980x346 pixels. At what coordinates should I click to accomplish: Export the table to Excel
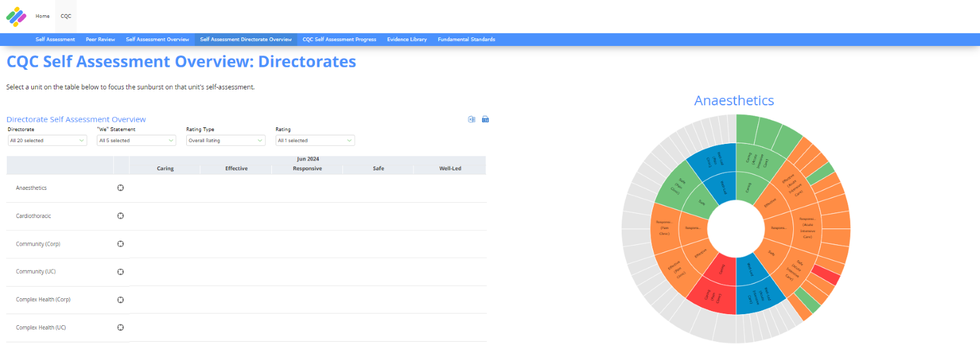[x=472, y=119]
